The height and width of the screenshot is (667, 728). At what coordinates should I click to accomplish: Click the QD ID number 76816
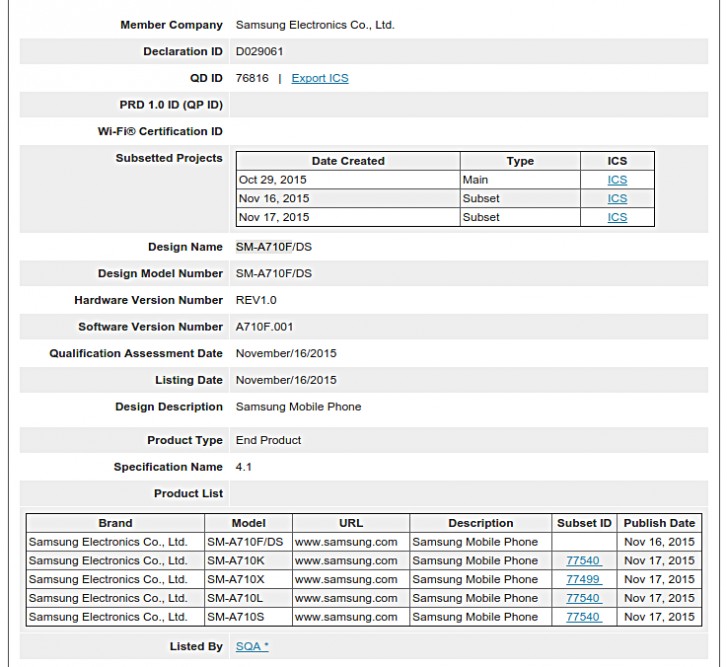pos(252,78)
